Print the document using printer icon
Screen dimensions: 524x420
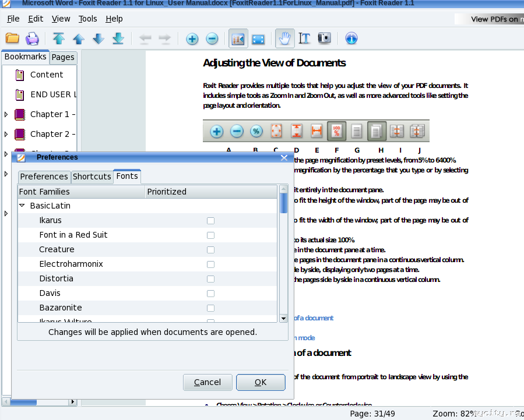(32, 38)
